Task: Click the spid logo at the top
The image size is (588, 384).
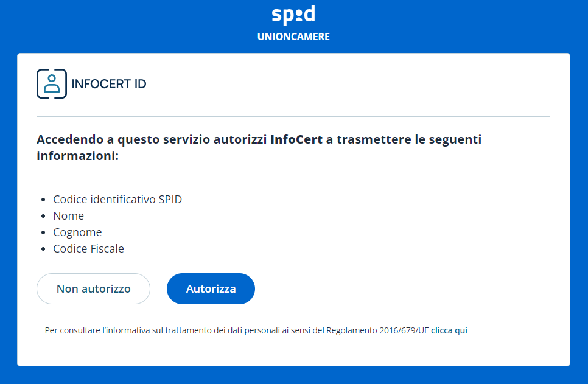Action: coord(293,15)
